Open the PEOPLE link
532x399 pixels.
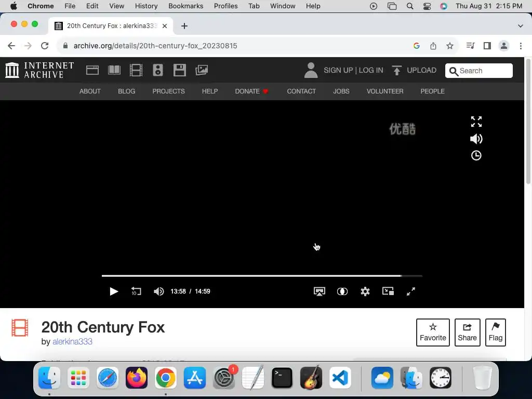432,91
